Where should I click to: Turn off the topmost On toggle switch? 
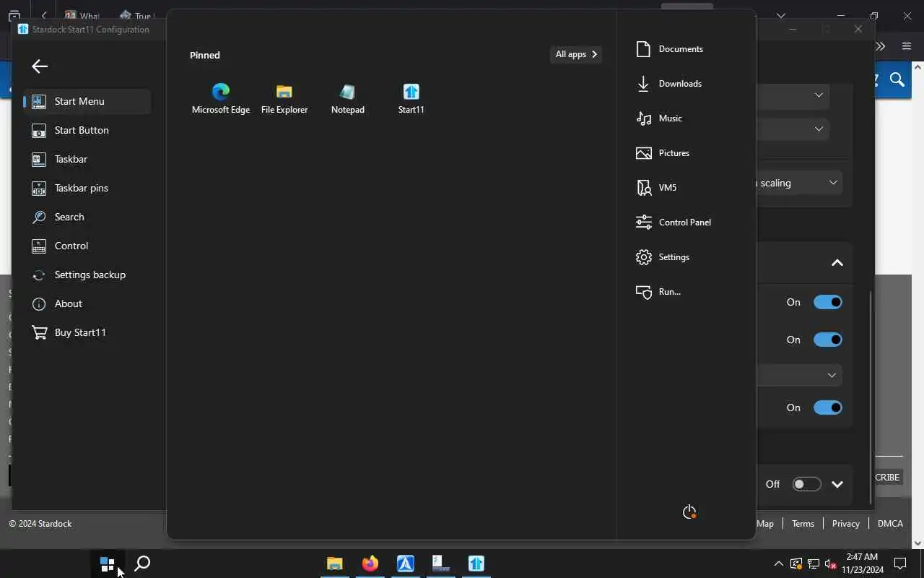827,302
